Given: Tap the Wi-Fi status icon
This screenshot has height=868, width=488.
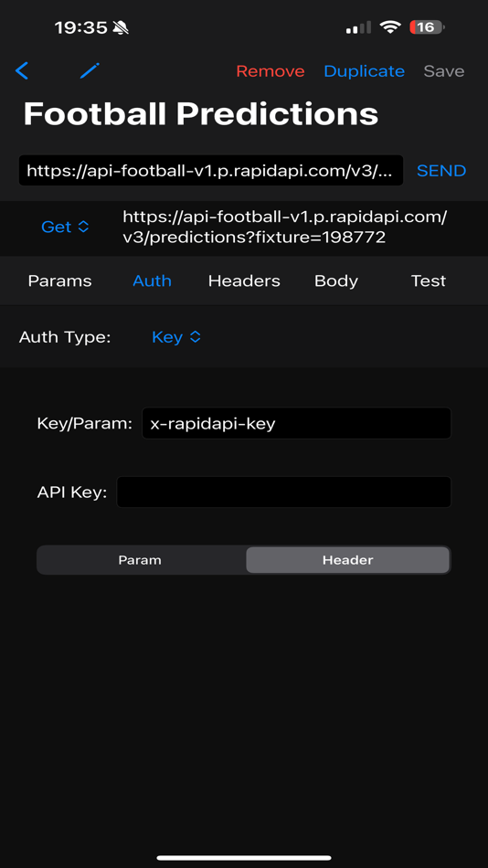Looking at the screenshot, I should point(390,27).
